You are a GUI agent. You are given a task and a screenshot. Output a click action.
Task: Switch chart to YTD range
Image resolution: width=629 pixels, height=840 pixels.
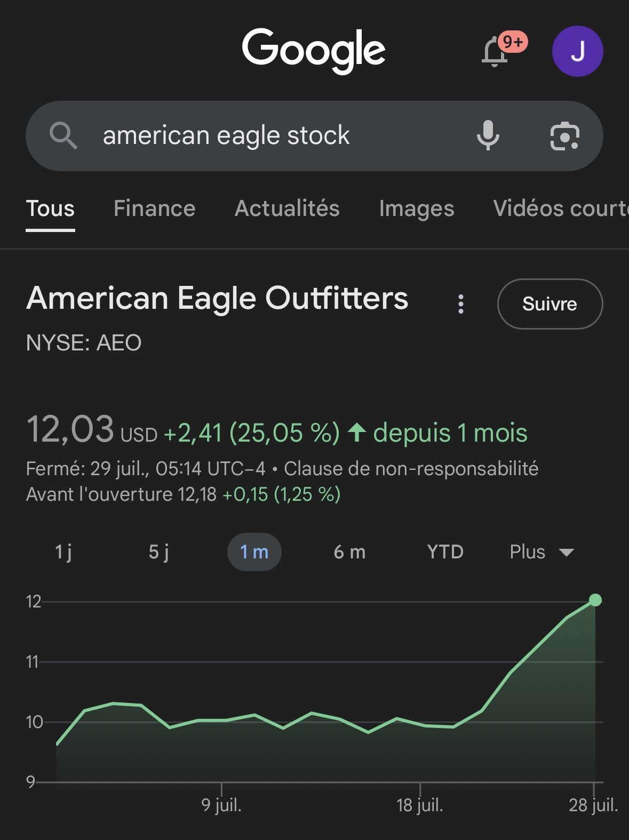coord(445,552)
